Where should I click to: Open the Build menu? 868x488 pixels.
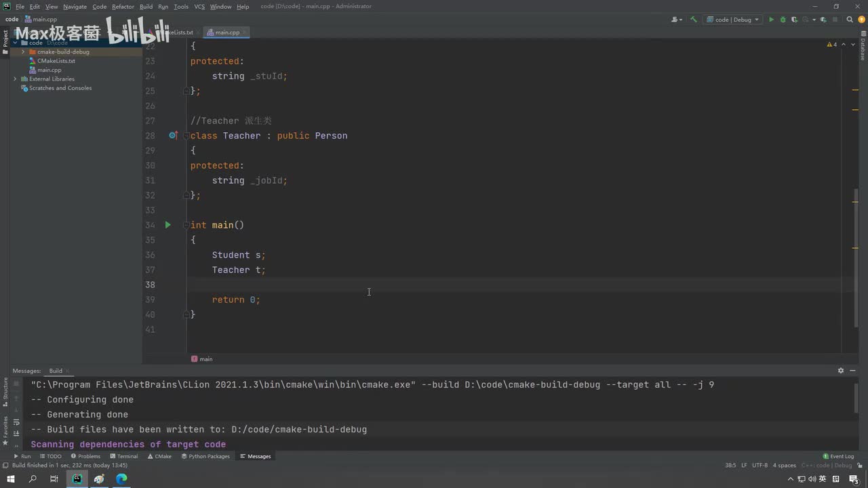tap(146, 6)
